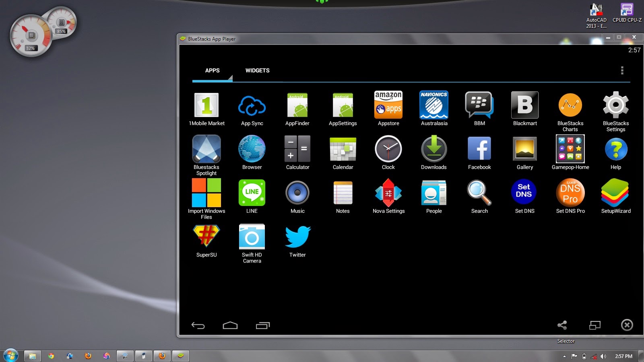Image resolution: width=644 pixels, height=362 pixels.
Task: Open AutoCAD 2013 desktop shortcut
Action: pos(596,16)
